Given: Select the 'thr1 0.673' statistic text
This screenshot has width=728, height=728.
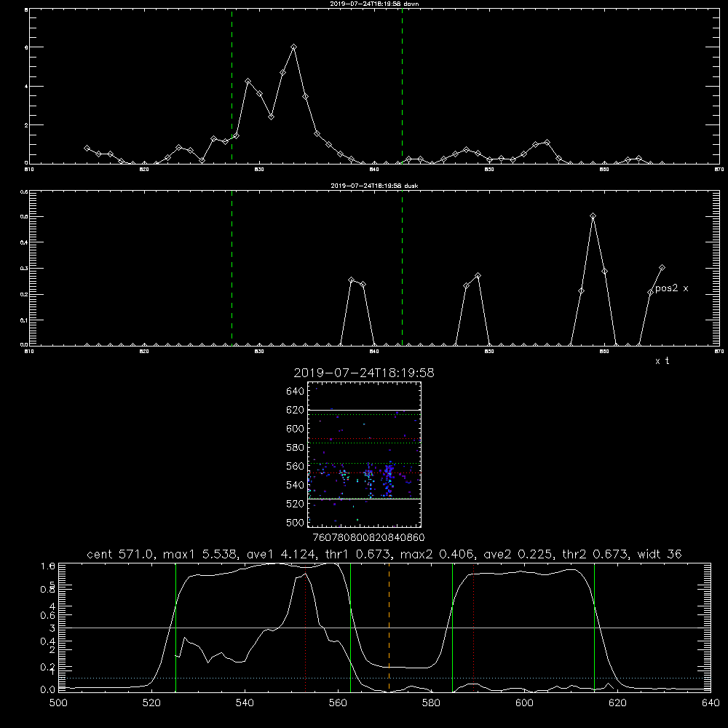Looking at the screenshot, I should (x=358, y=554).
